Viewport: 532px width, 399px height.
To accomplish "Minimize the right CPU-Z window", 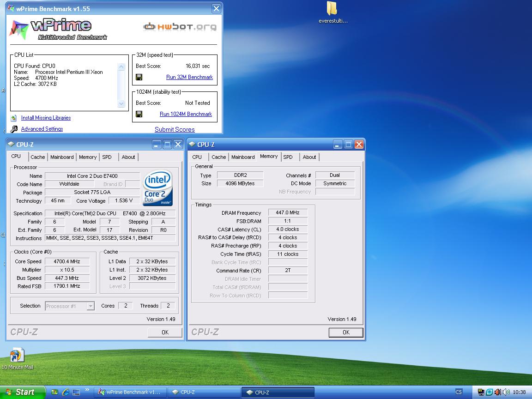I will [337, 145].
